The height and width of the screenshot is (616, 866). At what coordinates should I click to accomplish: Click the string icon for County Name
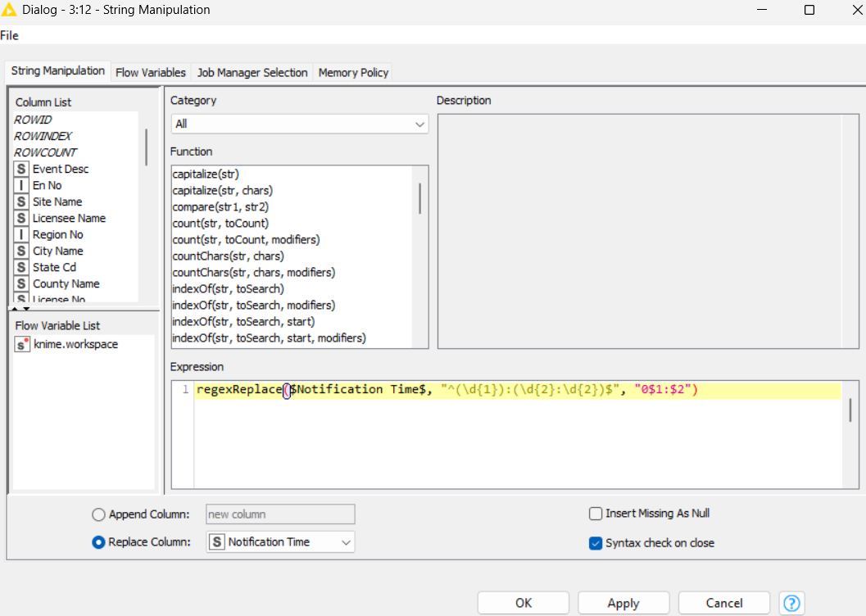(x=22, y=283)
